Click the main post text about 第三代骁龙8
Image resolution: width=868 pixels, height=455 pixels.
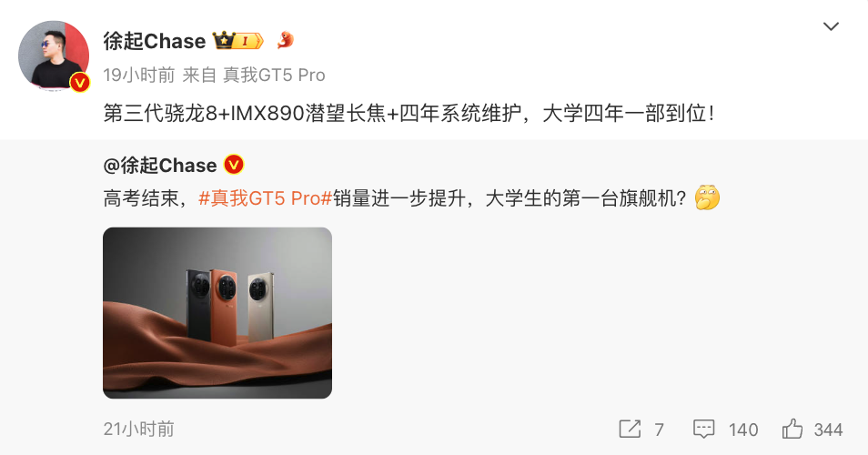tap(409, 114)
